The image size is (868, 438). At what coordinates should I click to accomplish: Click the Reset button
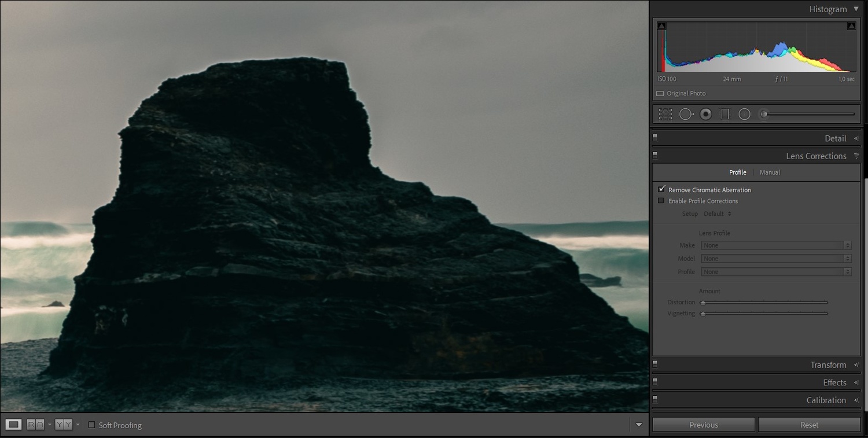click(809, 425)
